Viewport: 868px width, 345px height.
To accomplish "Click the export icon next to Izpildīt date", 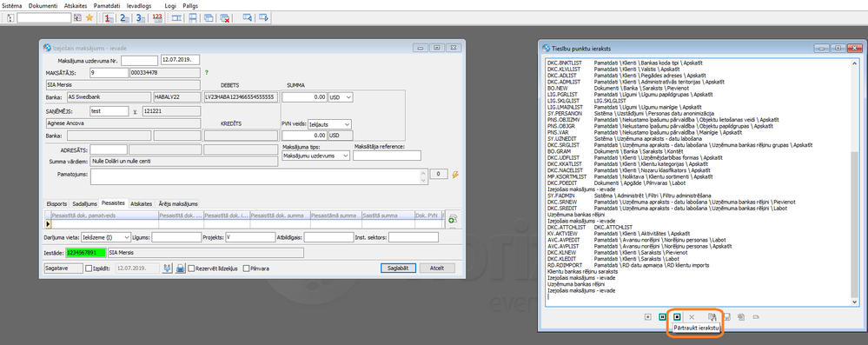I will [x=168, y=269].
